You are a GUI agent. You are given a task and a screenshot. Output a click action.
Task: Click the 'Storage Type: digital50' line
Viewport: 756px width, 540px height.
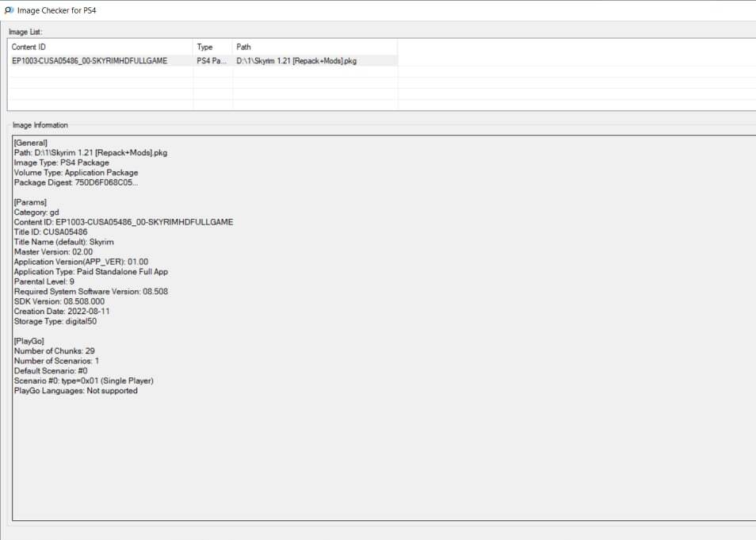tap(55, 321)
